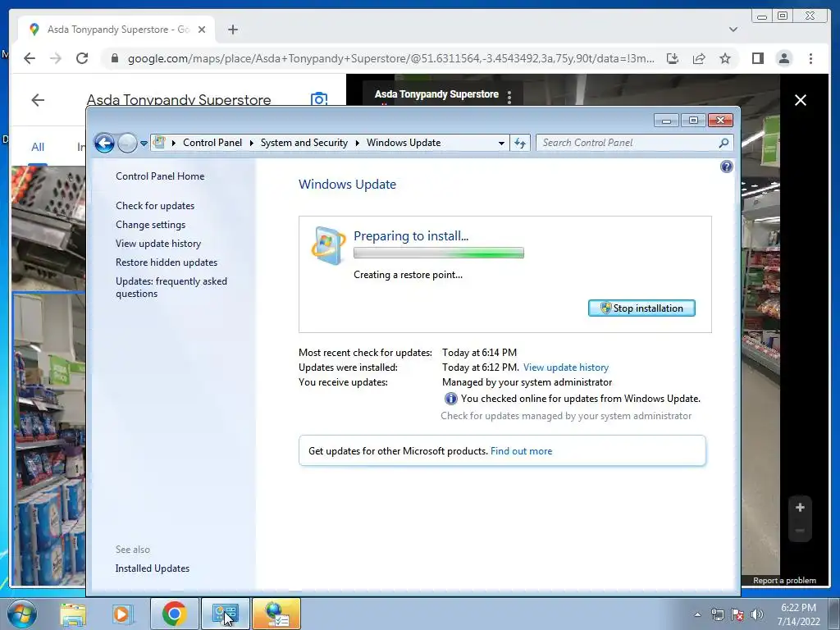
Task: Click the Control Panel forward arrow button
Action: point(127,143)
